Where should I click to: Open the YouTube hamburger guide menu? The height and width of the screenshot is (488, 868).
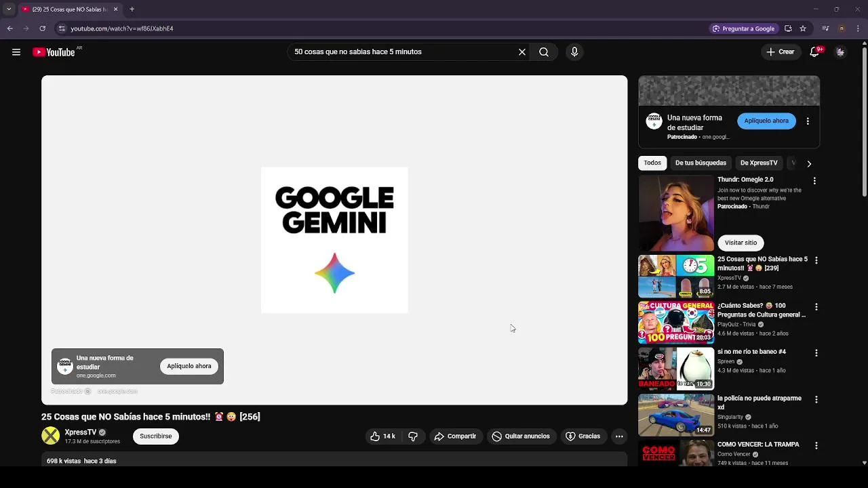pos(16,52)
